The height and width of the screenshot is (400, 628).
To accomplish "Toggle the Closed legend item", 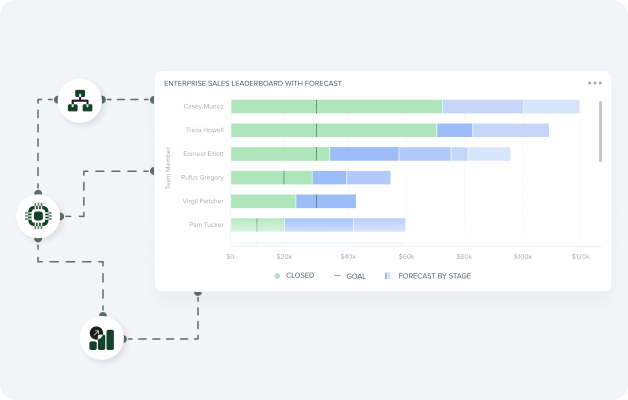I will pyautogui.click(x=294, y=275).
